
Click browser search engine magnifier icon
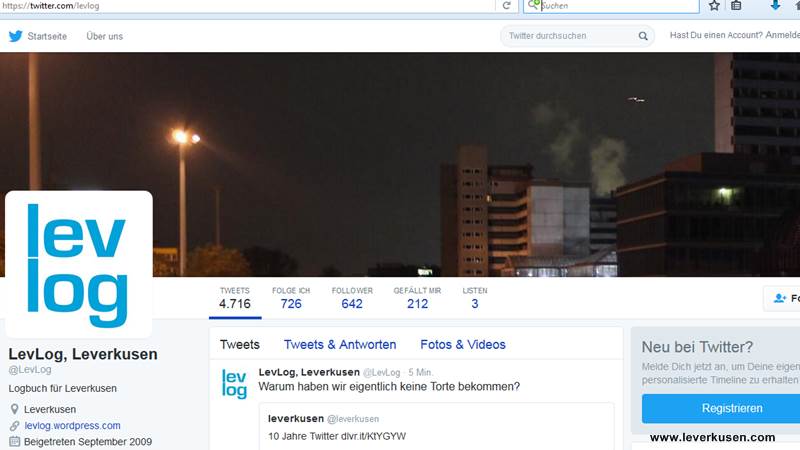click(x=533, y=5)
